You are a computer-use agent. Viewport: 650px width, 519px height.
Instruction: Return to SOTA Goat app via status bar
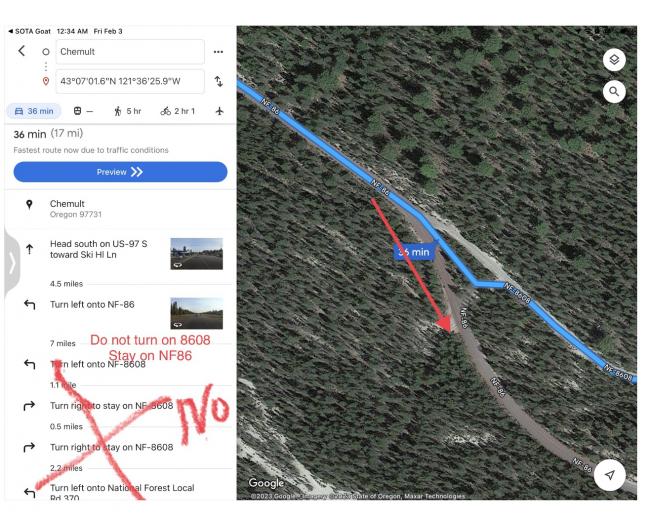(29, 31)
